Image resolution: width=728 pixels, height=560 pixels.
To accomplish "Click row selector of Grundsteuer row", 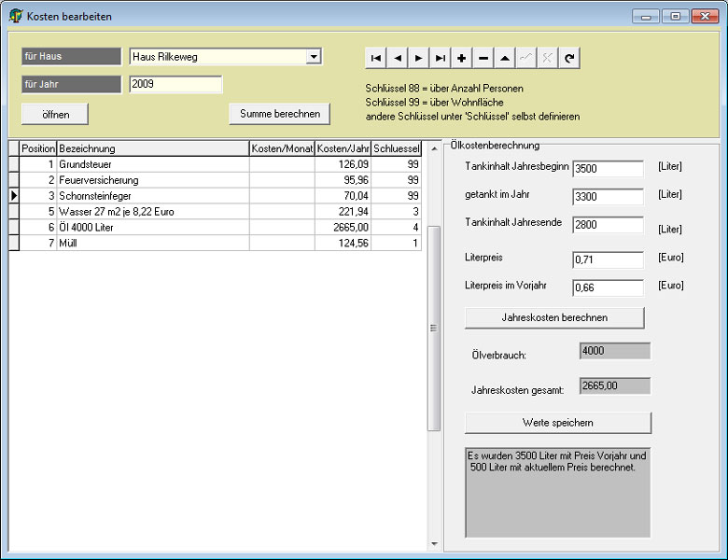I will click(x=14, y=164).
